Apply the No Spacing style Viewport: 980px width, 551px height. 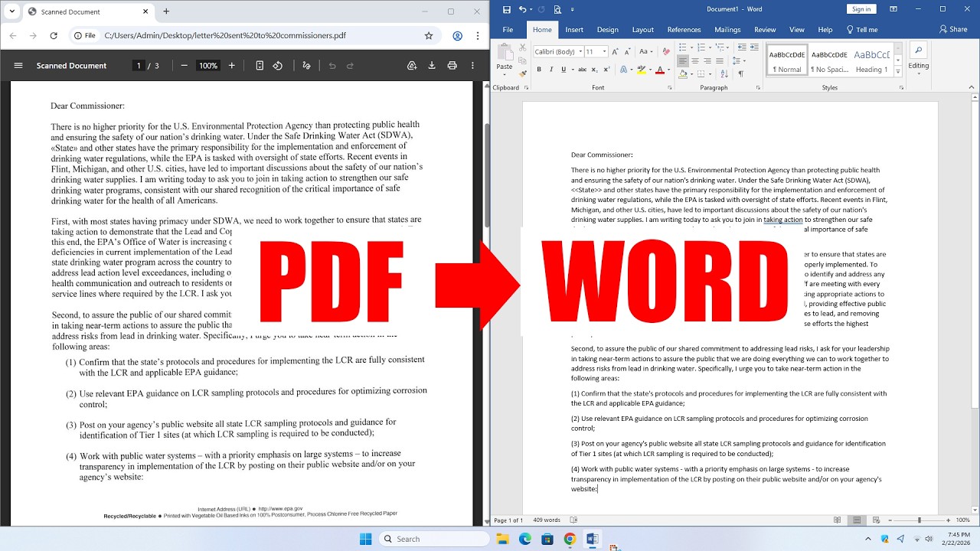coord(829,60)
